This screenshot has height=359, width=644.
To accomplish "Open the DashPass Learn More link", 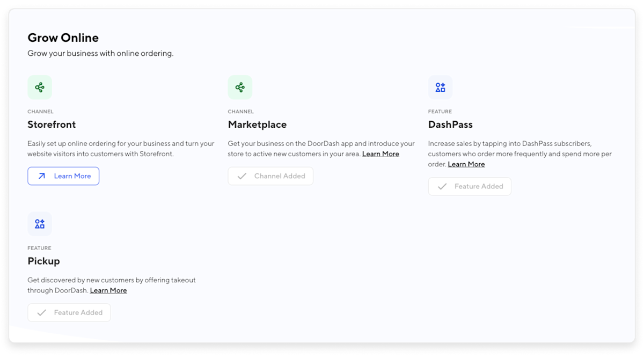I will [466, 164].
